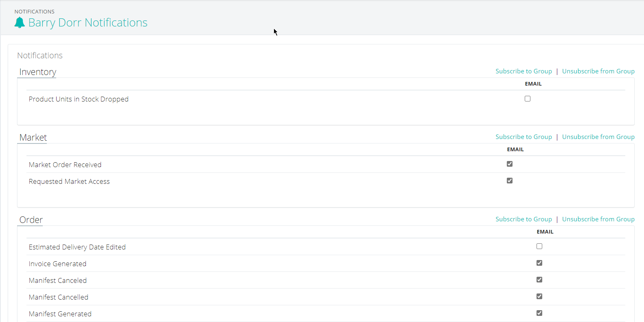Uncheck Market Order Received email checkbox
Image resolution: width=644 pixels, height=322 pixels.
510,164
